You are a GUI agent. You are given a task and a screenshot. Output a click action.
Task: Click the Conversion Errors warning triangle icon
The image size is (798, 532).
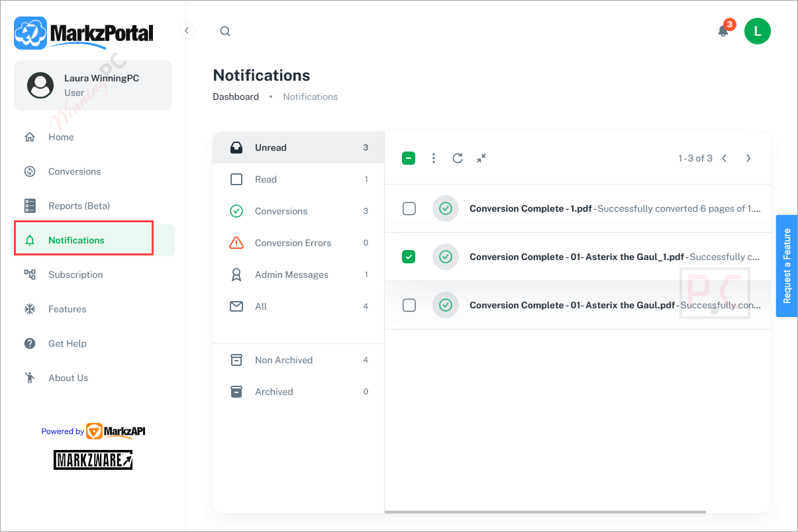pyautogui.click(x=236, y=243)
